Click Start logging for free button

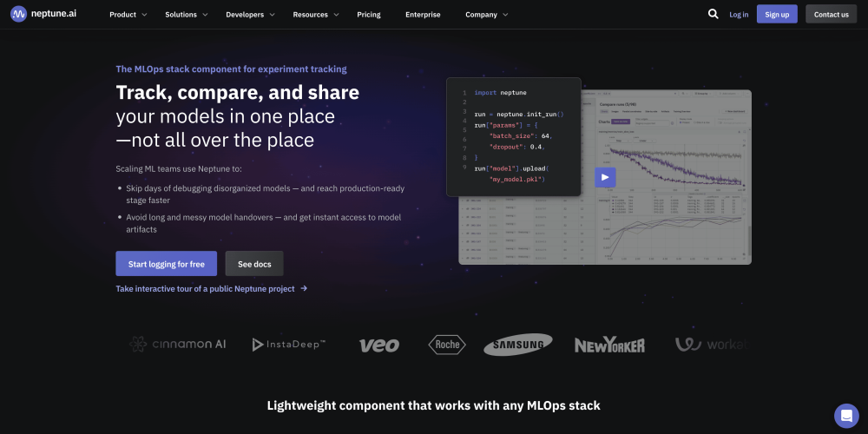[x=166, y=264]
